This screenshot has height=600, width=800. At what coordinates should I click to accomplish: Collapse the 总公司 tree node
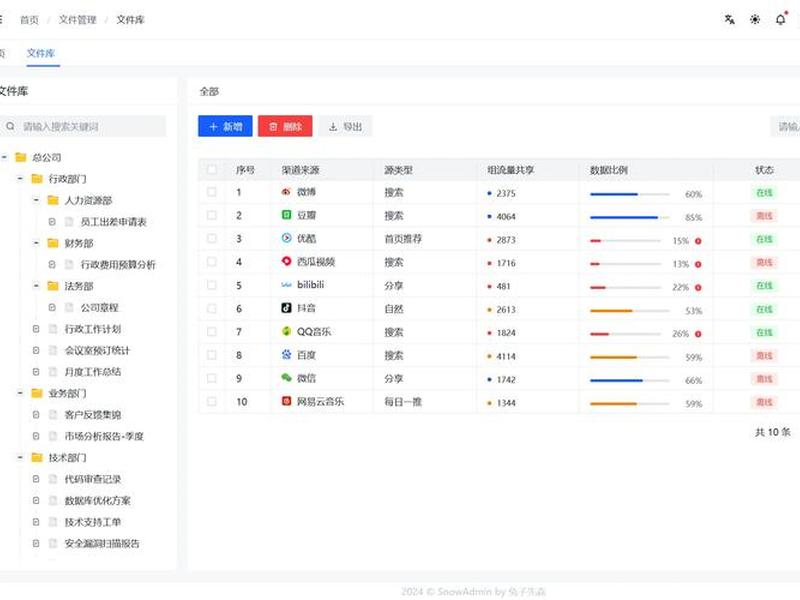click(x=5, y=157)
